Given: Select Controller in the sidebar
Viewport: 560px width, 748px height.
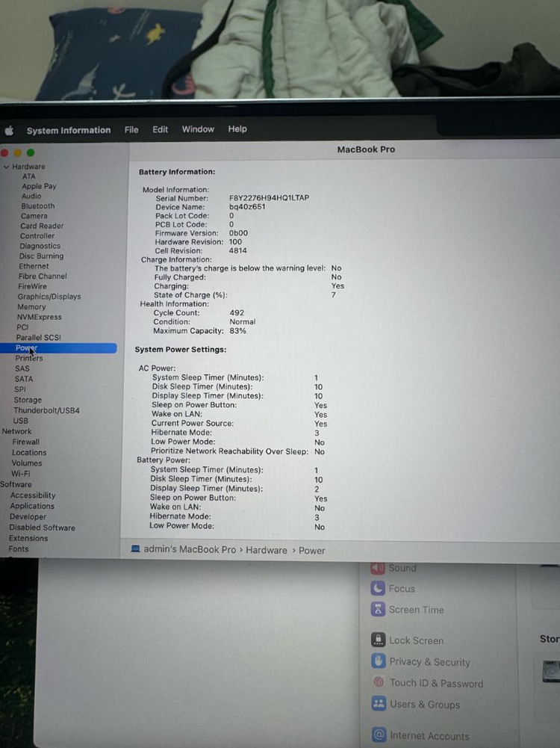Looking at the screenshot, I should click(x=37, y=236).
